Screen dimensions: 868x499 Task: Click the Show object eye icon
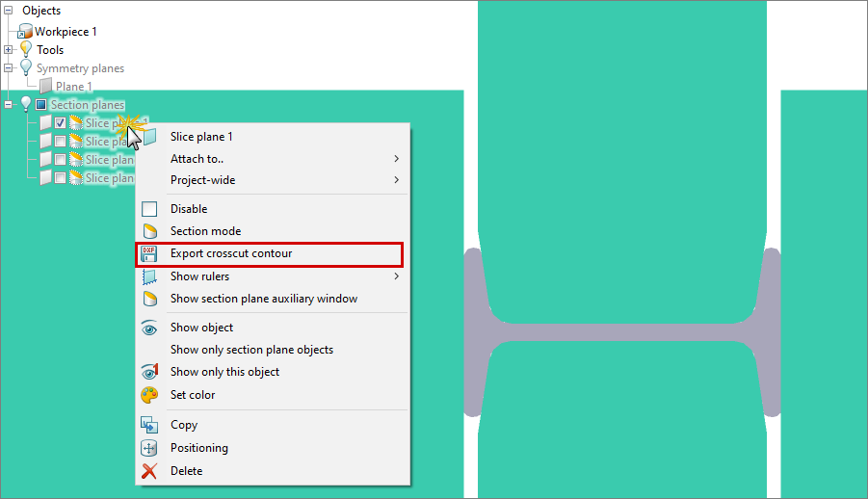coord(149,328)
